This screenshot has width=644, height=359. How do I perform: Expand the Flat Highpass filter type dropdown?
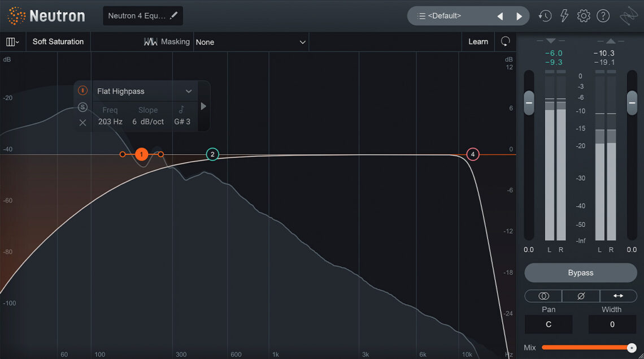tap(189, 91)
